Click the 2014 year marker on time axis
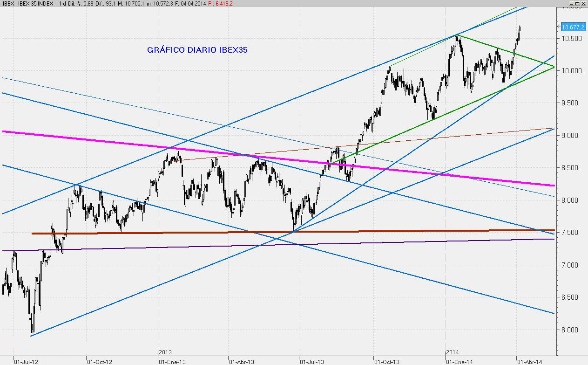Image resolution: width=588 pixels, height=365 pixels. pyautogui.click(x=453, y=352)
